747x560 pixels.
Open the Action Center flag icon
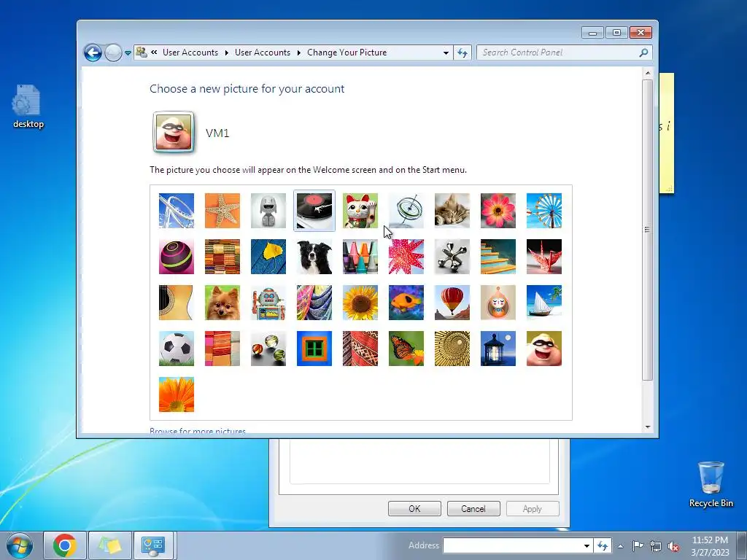tap(638, 546)
